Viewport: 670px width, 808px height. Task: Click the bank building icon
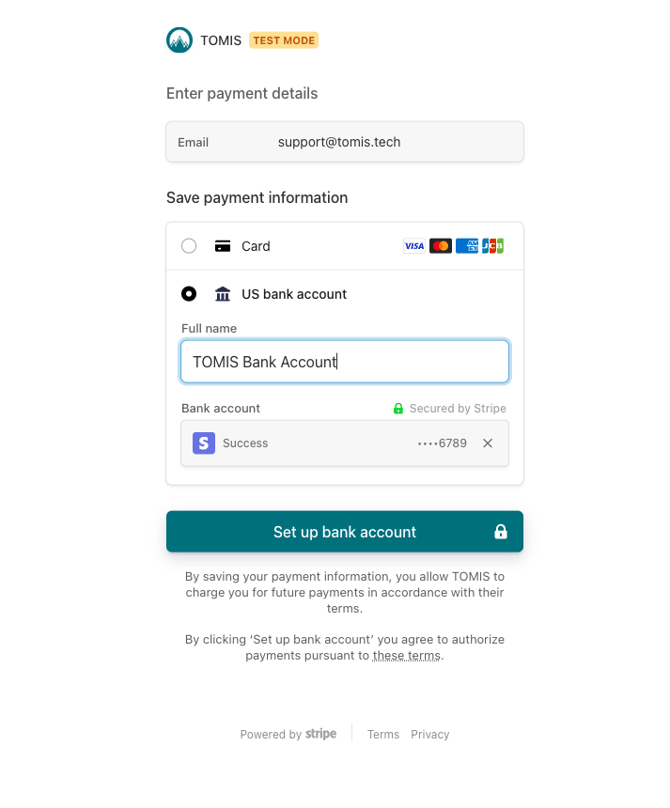[x=223, y=294]
